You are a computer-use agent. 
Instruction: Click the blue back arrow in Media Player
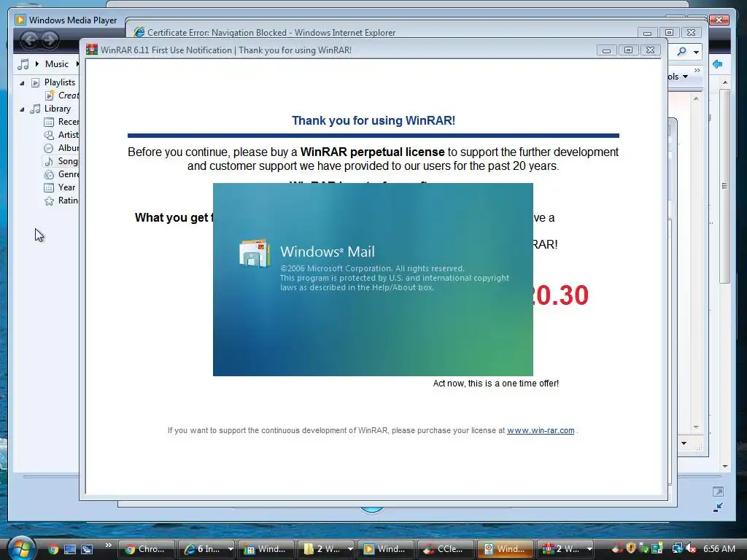[x=718, y=64]
